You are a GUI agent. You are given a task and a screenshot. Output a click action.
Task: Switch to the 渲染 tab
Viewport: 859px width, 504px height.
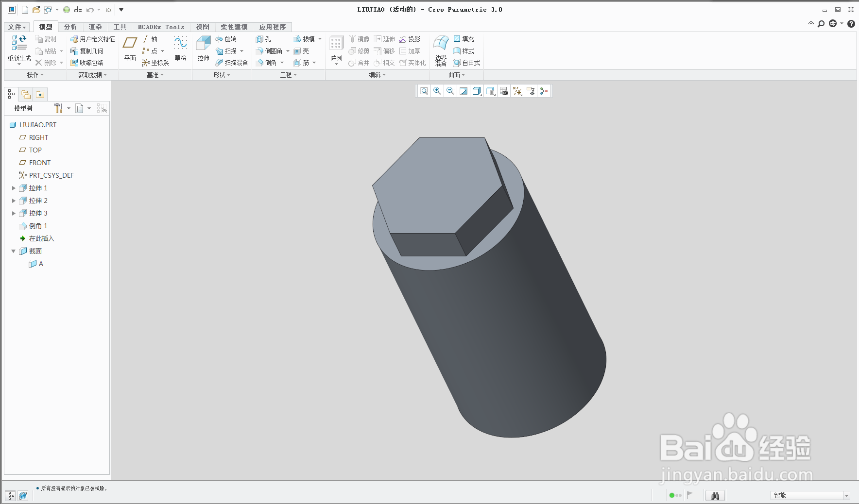(95, 27)
